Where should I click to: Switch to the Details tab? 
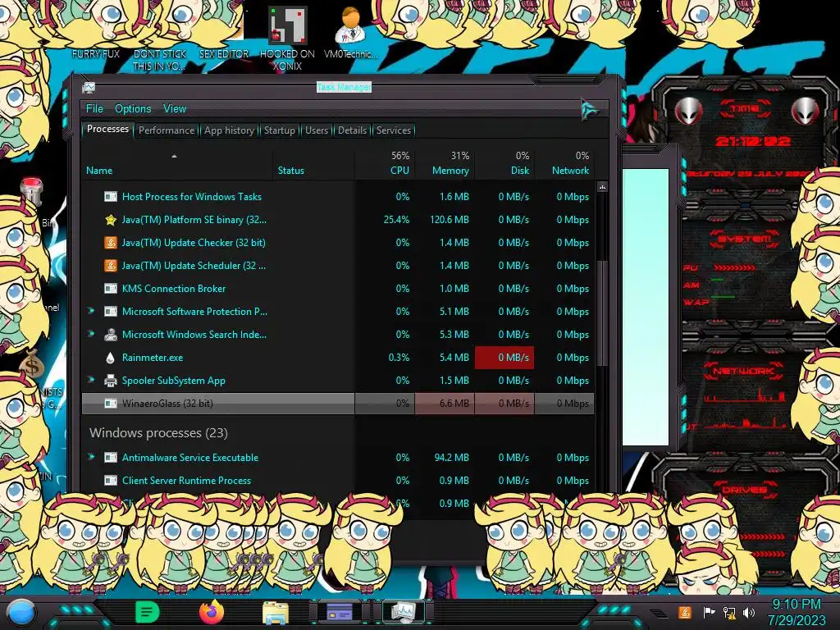352,130
